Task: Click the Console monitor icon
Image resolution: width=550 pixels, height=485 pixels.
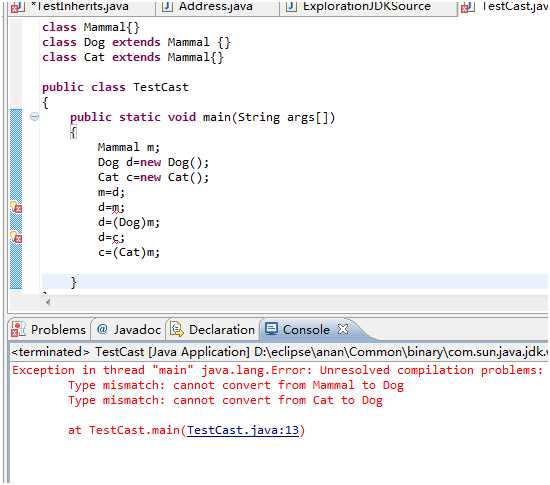Action: coord(271,329)
